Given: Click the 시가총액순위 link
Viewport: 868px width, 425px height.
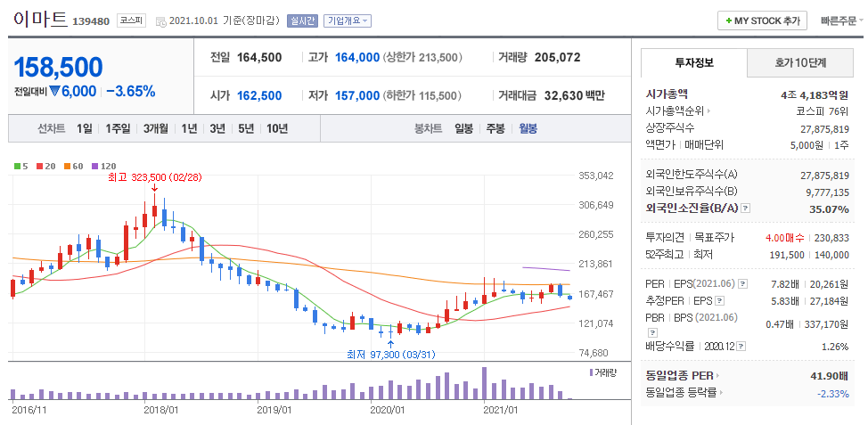Looking at the screenshot, I should [x=675, y=111].
